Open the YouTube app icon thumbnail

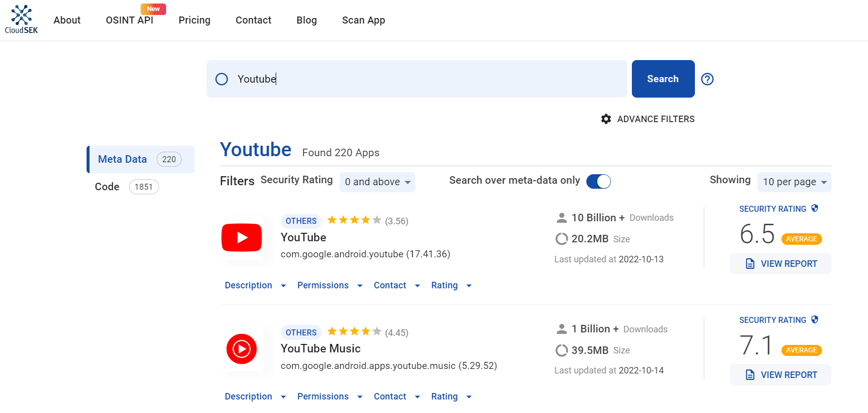click(242, 237)
